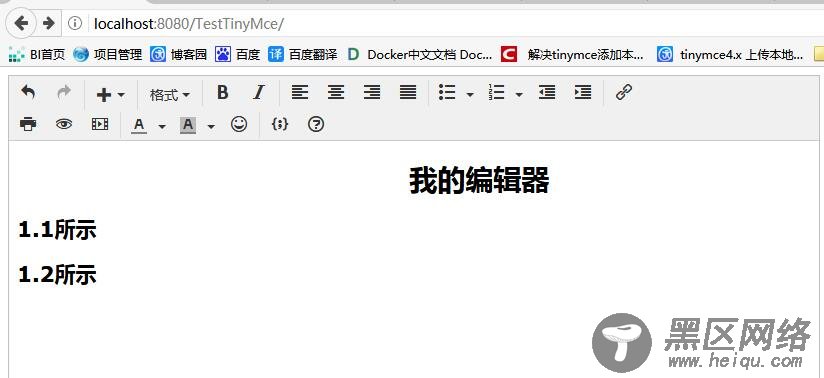Click the browser back button
Image resolution: width=824 pixels, height=378 pixels.
tap(21, 23)
